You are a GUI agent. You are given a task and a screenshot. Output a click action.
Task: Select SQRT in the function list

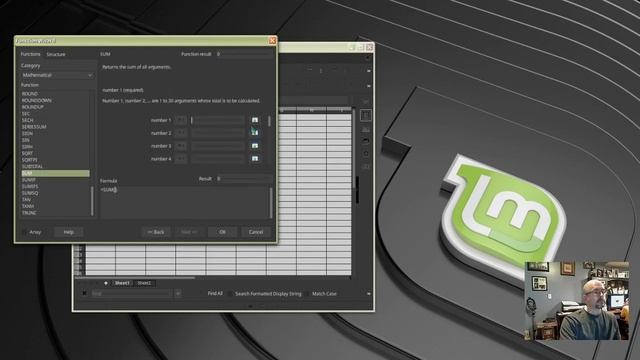pos(27,153)
